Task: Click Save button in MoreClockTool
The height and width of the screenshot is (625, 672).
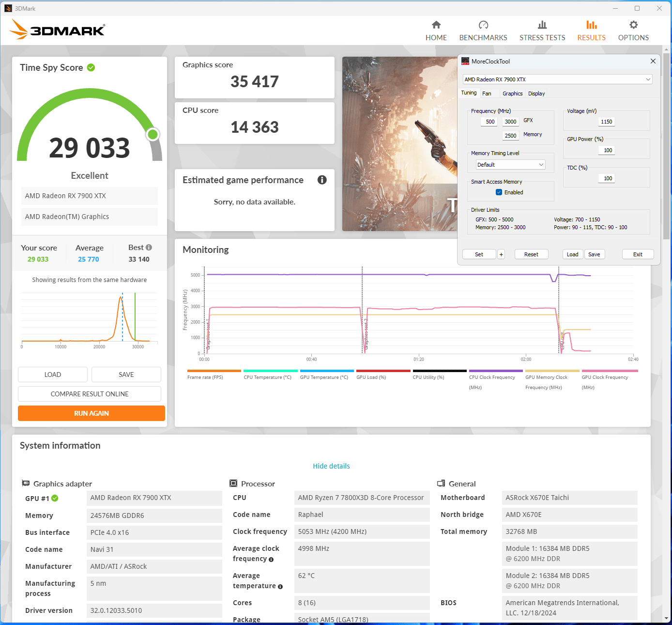Action: [595, 254]
